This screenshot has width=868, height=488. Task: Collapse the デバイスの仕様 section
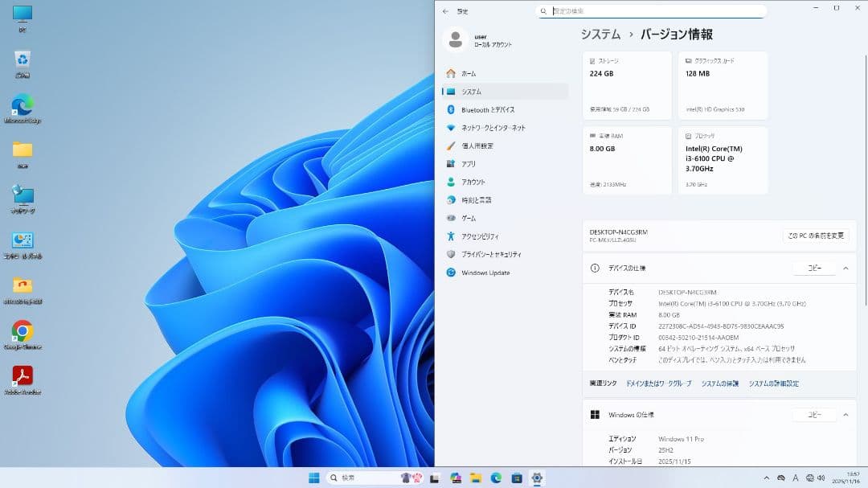pyautogui.click(x=844, y=269)
